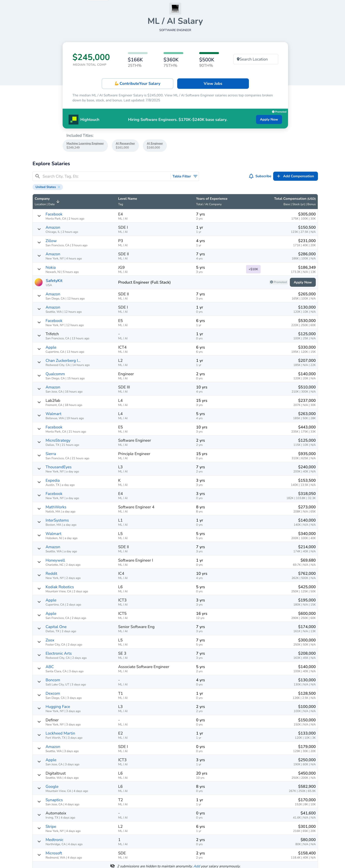Image resolution: width=345 pixels, height=868 pixels.
Task: Click the 75th percentile bar
Action: [173, 53]
